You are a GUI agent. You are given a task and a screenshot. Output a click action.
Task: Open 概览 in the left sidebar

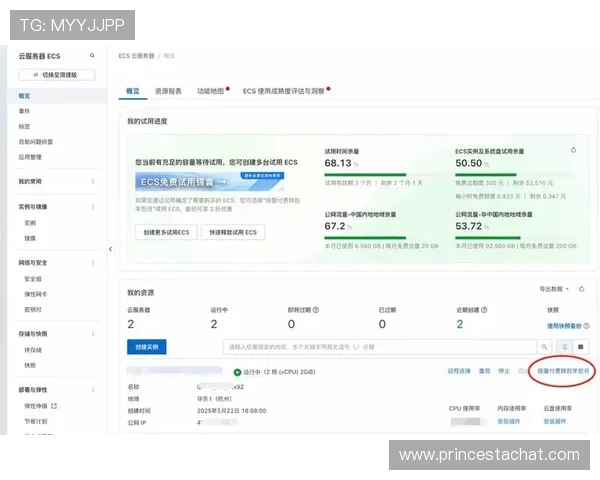pos(24,96)
